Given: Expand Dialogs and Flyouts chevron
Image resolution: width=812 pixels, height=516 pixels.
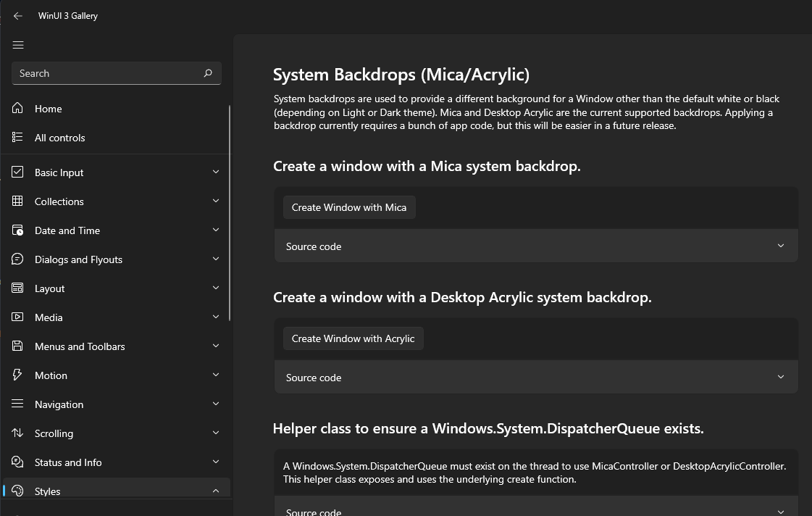Looking at the screenshot, I should point(216,259).
